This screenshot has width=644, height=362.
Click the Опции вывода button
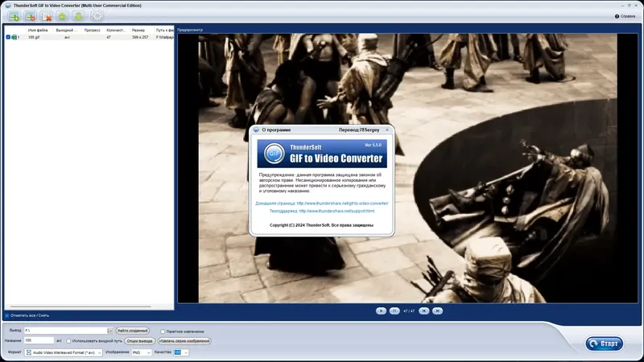(x=139, y=341)
